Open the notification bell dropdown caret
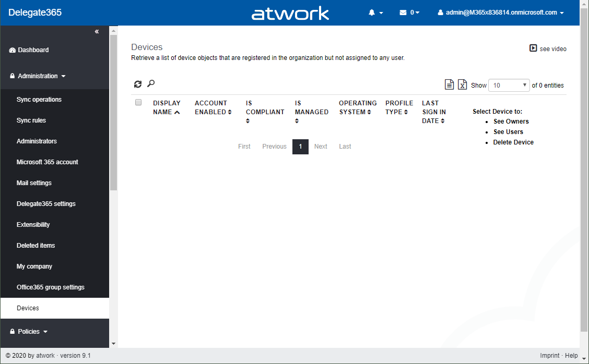 click(x=381, y=13)
